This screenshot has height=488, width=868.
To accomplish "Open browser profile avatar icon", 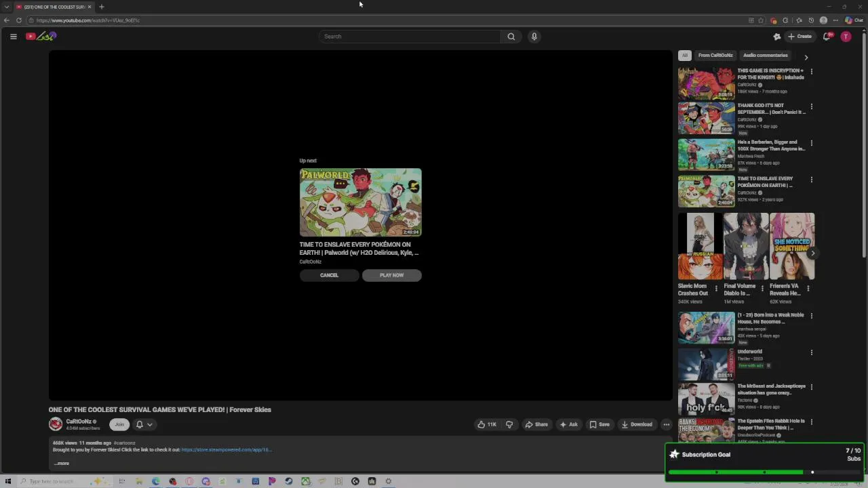I will click(823, 20).
